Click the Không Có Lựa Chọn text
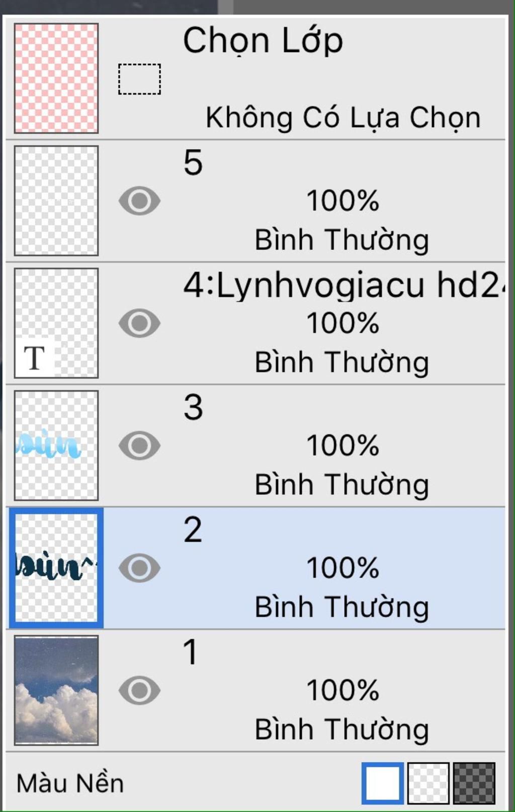This screenshot has width=515, height=812. 343,118
